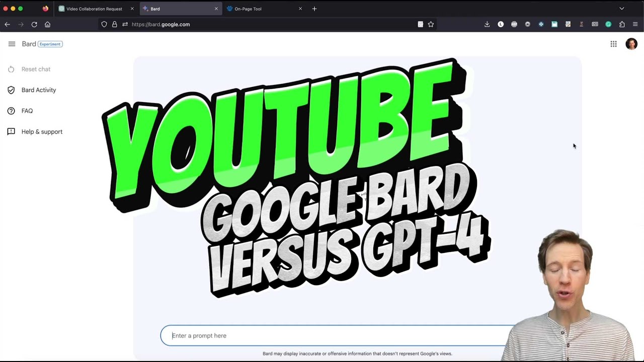Click the bard.google.com URL in address bar

[160, 24]
